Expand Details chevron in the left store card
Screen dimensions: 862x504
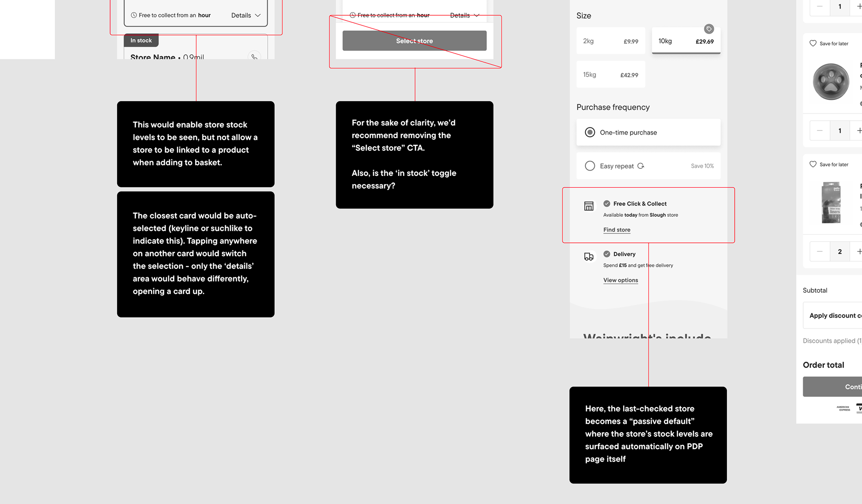point(258,15)
